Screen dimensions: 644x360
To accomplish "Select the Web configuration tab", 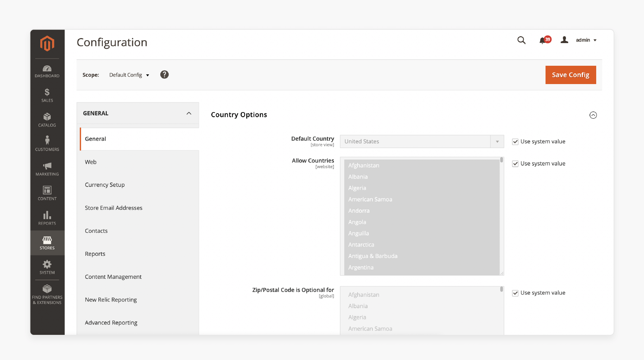I will [139, 162].
